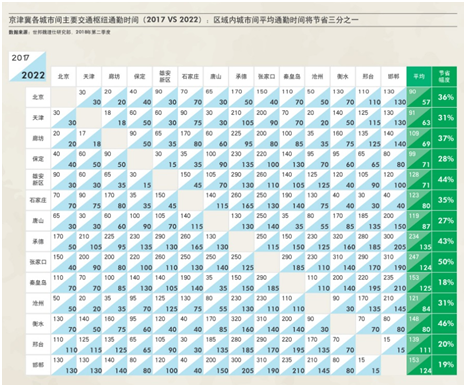Select the average cell showing 139 and 111

tap(419, 345)
